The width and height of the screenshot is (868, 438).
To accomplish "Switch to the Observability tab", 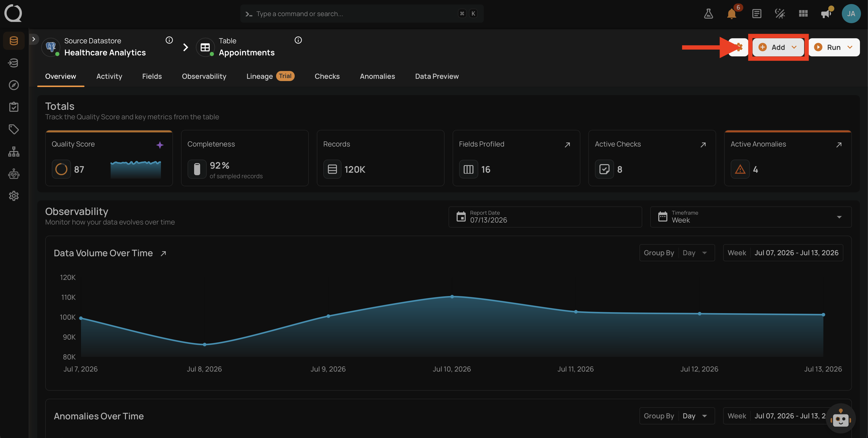I will pos(204,76).
